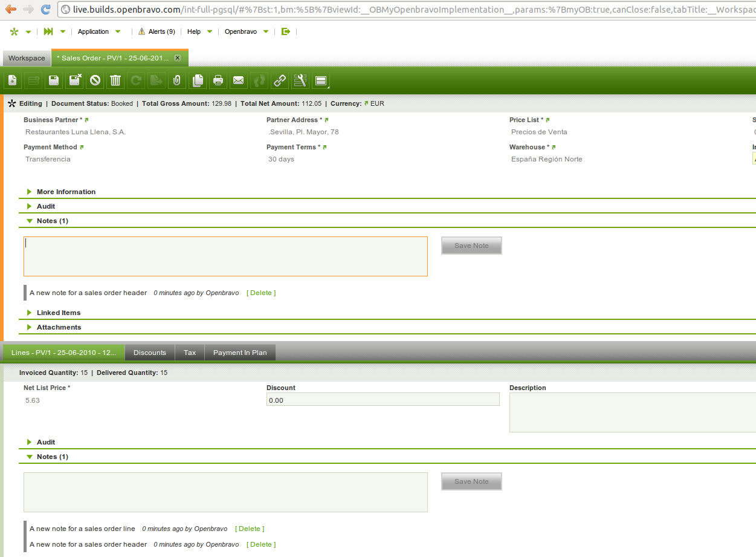Click the green asterisk create-new icon
The width and height of the screenshot is (756, 557).
(x=15, y=31)
